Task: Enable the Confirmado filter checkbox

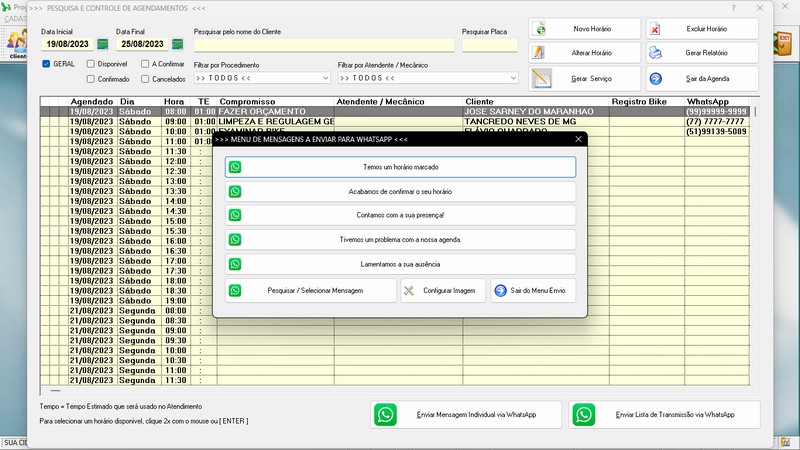Action: tap(91, 79)
